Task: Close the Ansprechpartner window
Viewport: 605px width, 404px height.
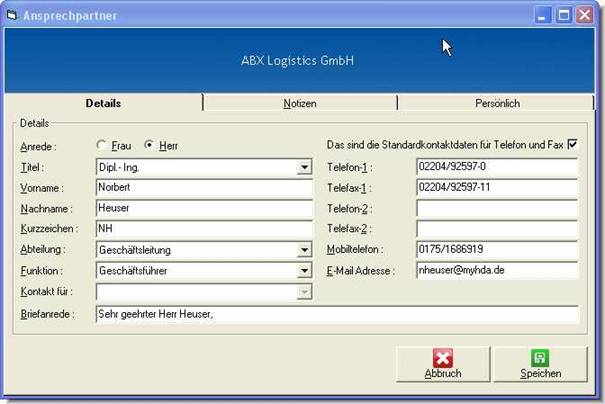Action: coord(585,15)
